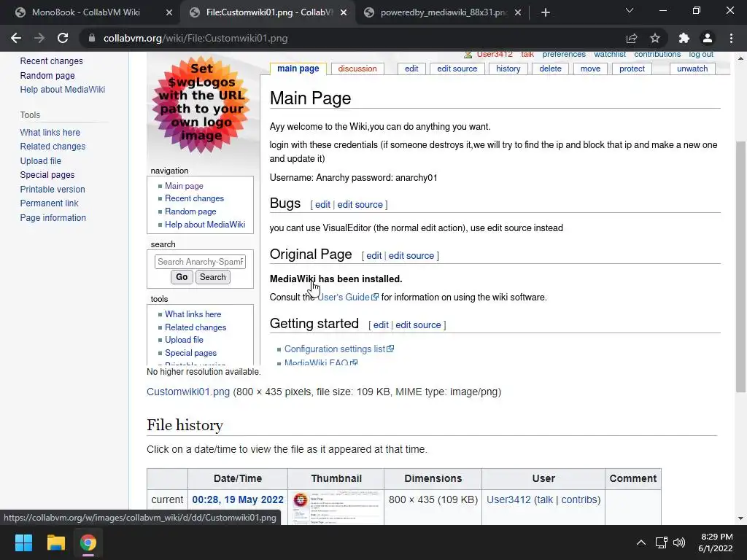Open the tab search chevron

tap(630, 10)
